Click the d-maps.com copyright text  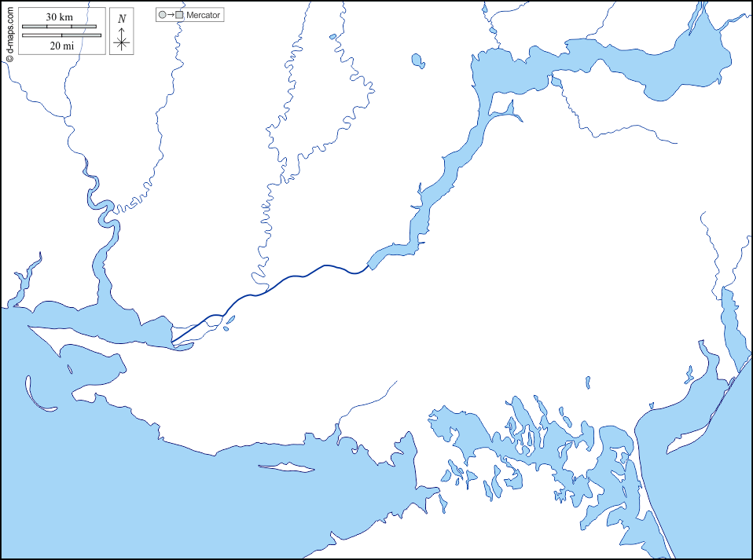9,34
